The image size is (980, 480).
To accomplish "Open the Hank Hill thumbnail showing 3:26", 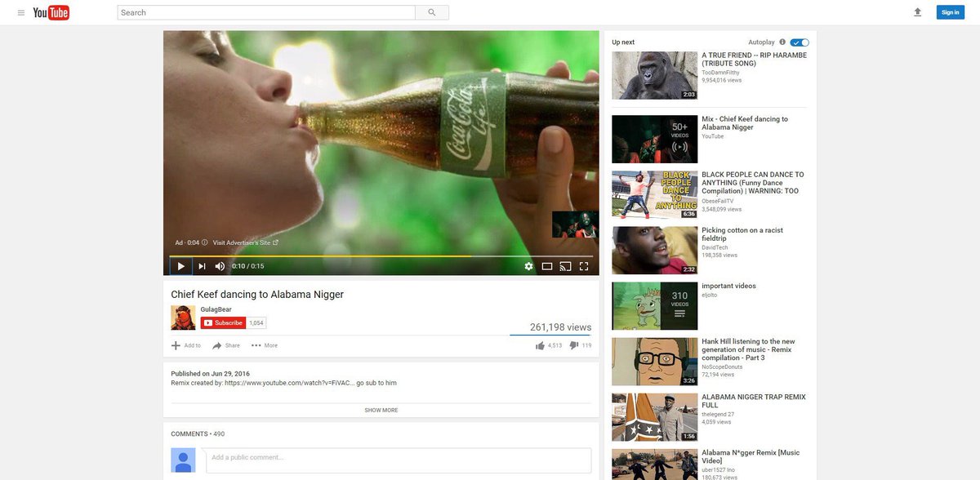I will pos(655,362).
